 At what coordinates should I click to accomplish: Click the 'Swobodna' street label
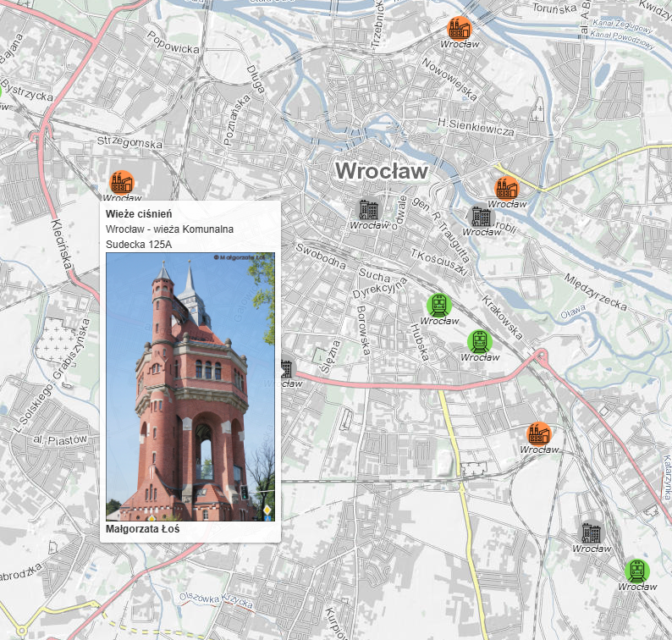click(x=321, y=257)
